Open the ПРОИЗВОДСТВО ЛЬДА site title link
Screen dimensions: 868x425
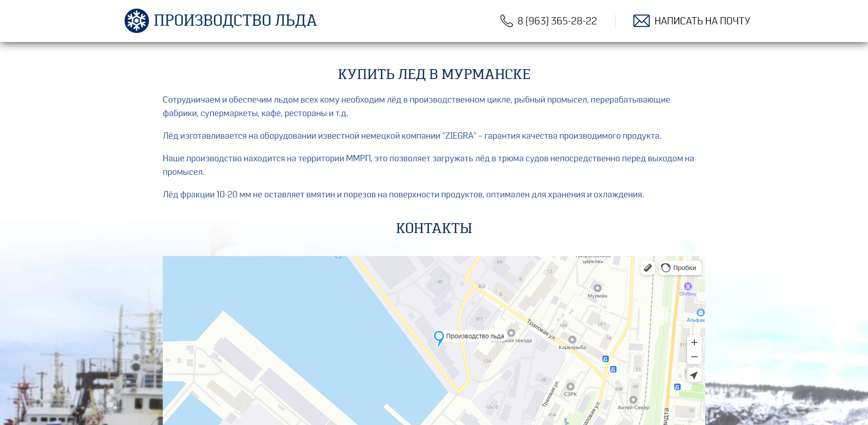click(x=235, y=21)
